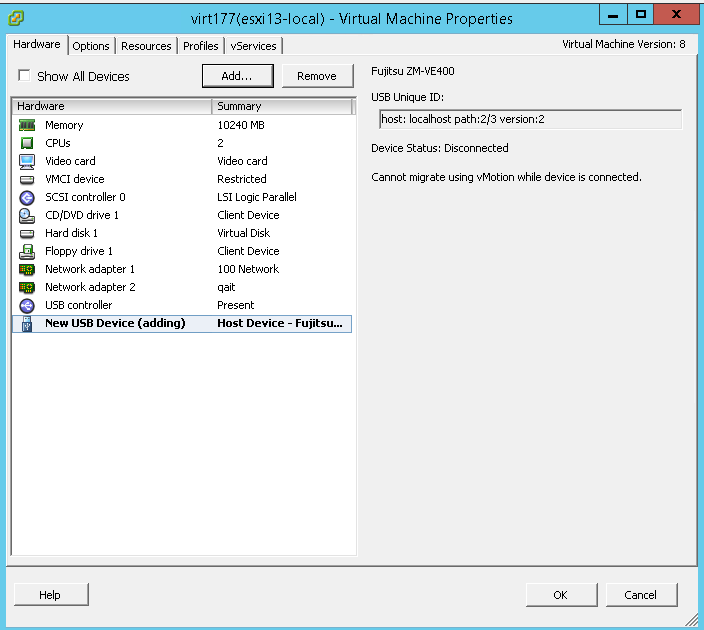This screenshot has height=630, width=704.
Task: Confirm changes with OK button
Action: (x=561, y=595)
